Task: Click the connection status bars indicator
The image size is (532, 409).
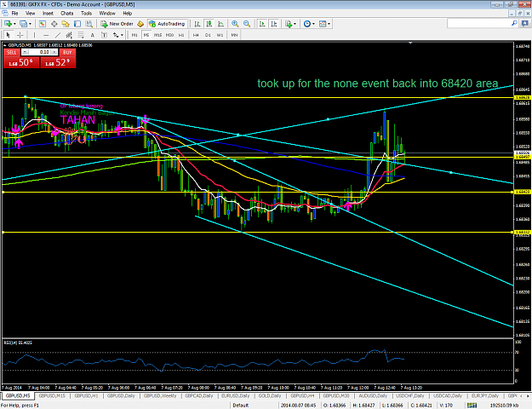Action: pyautogui.click(x=472, y=406)
